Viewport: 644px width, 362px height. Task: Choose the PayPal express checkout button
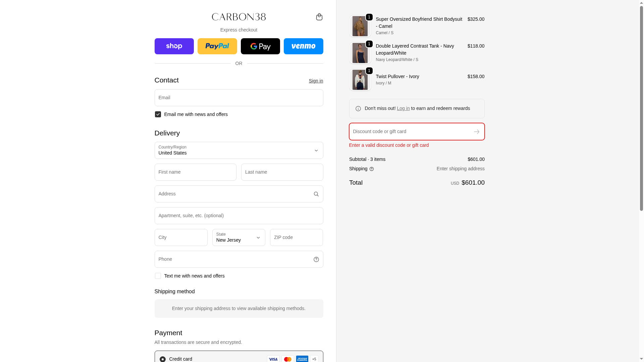tap(217, 46)
